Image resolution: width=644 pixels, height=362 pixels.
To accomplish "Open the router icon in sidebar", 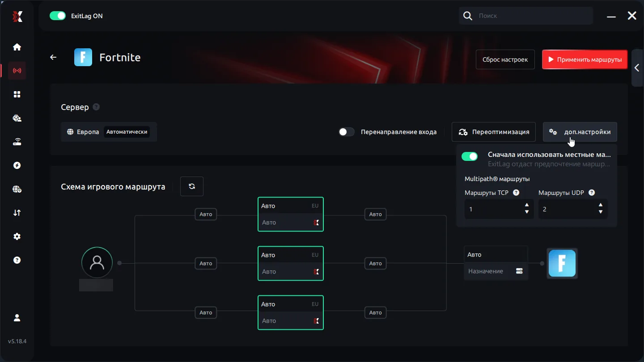I will tap(17, 142).
